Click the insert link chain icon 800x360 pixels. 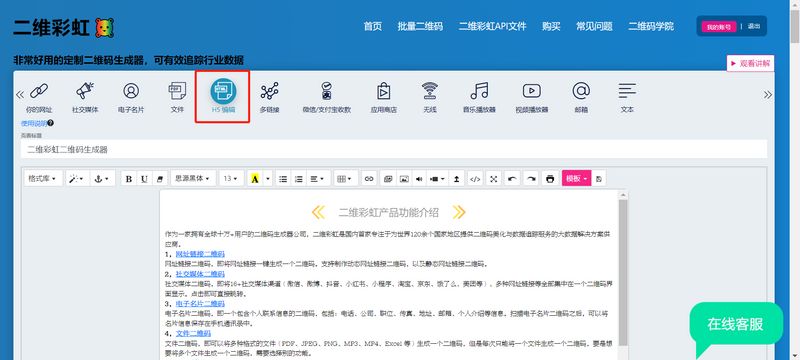[x=369, y=178]
